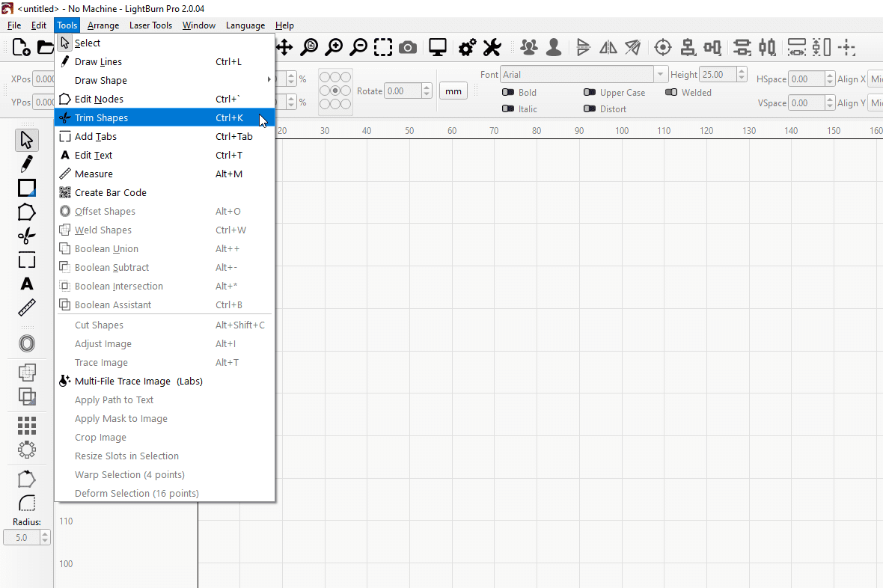
Task: Toggle the Distort switch
Action: pyautogui.click(x=590, y=108)
